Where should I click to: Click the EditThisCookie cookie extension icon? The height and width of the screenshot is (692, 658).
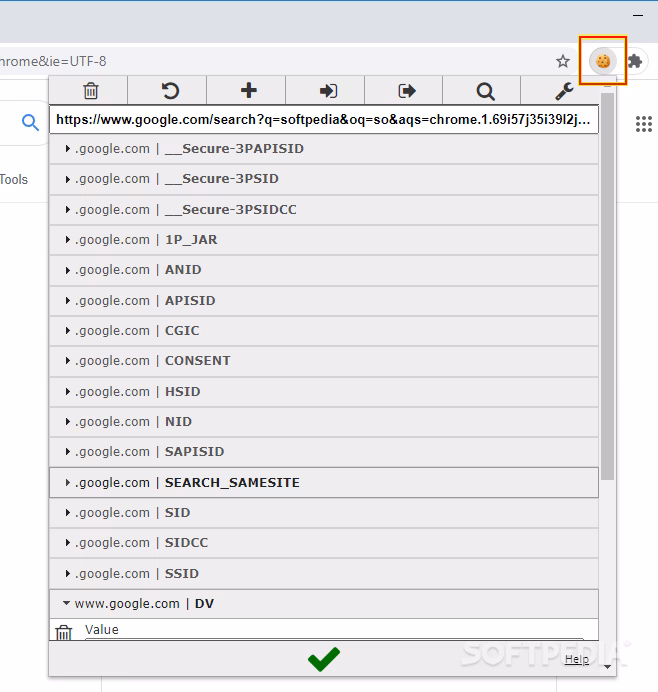(603, 61)
